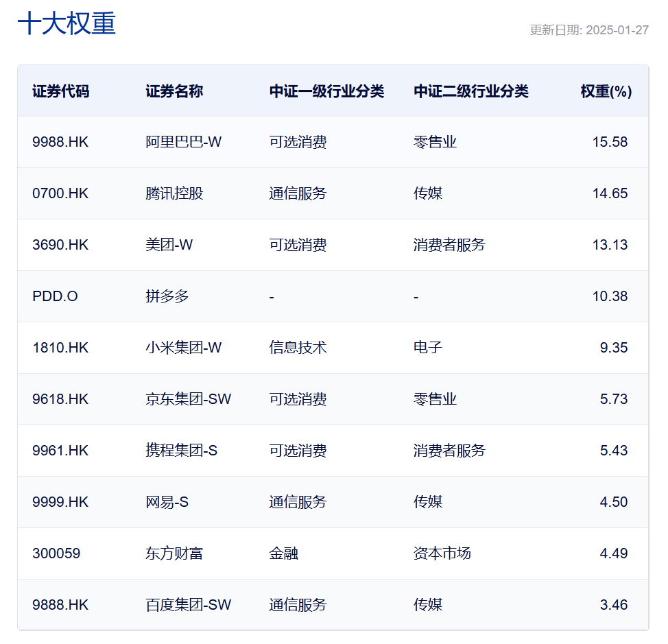Select the 证券代码 column header
The height and width of the screenshot is (644, 668).
click(60, 91)
